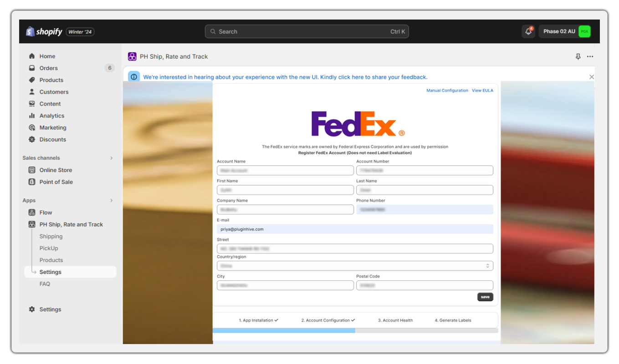
Task: Open the Shipping submenu item
Action: pyautogui.click(x=51, y=236)
